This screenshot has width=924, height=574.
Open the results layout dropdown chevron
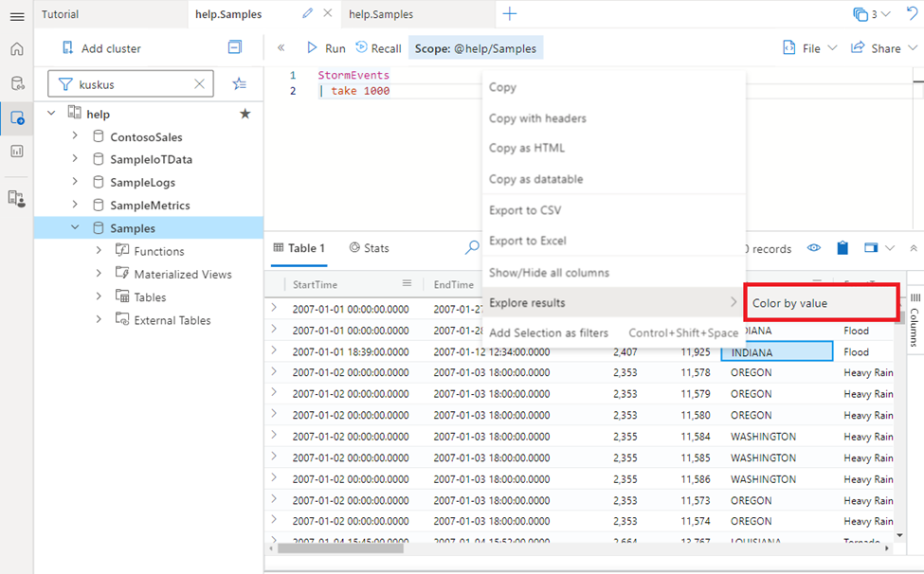[890, 248]
